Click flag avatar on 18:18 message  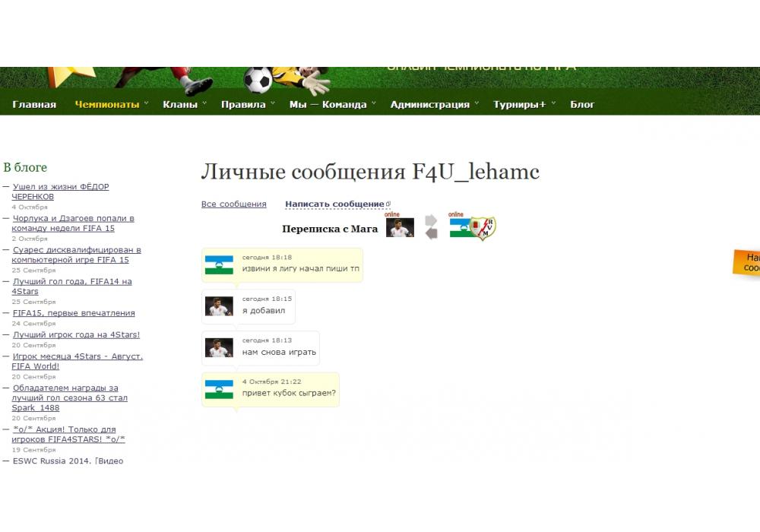pyautogui.click(x=219, y=265)
